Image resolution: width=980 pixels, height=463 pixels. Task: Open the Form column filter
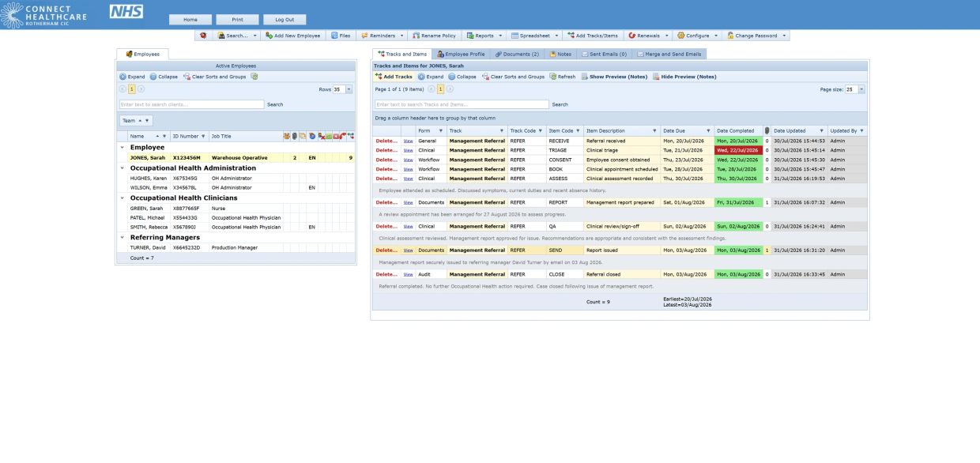pos(440,130)
